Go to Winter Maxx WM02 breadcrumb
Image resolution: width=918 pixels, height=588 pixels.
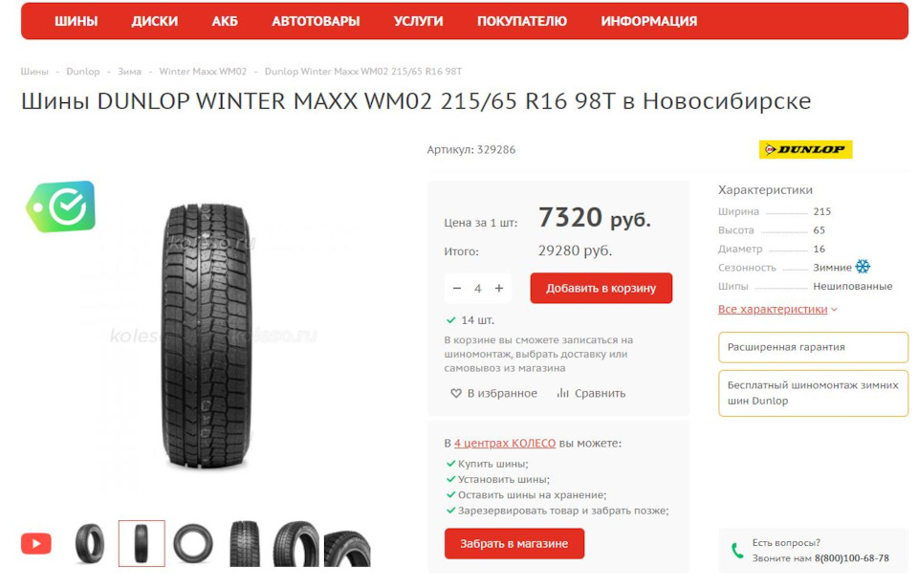(203, 72)
